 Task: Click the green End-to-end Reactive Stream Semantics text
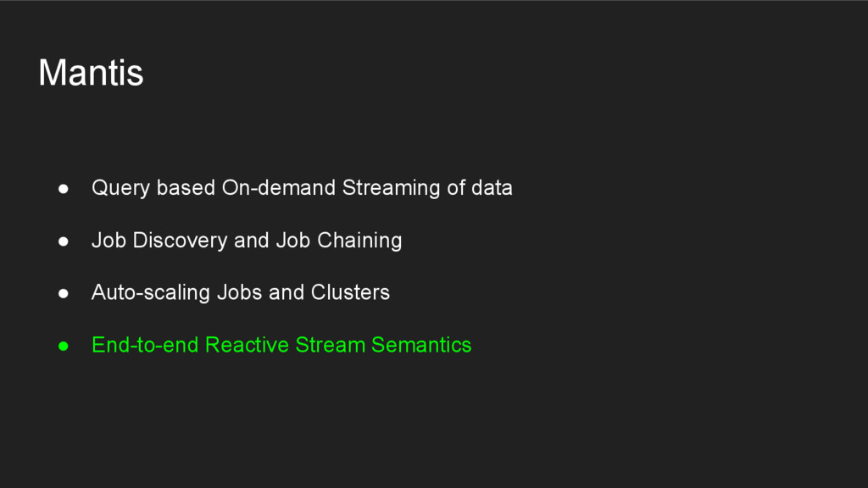pos(281,346)
